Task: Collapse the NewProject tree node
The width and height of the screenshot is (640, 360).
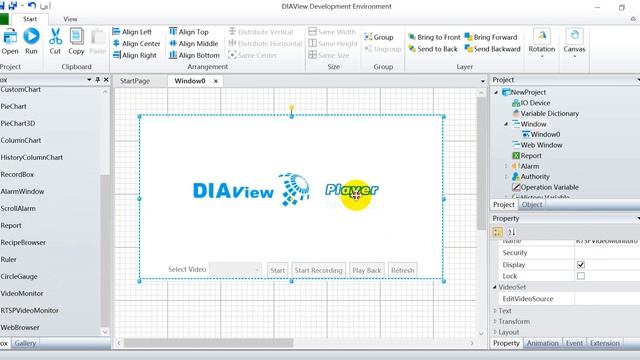Action: [496, 93]
